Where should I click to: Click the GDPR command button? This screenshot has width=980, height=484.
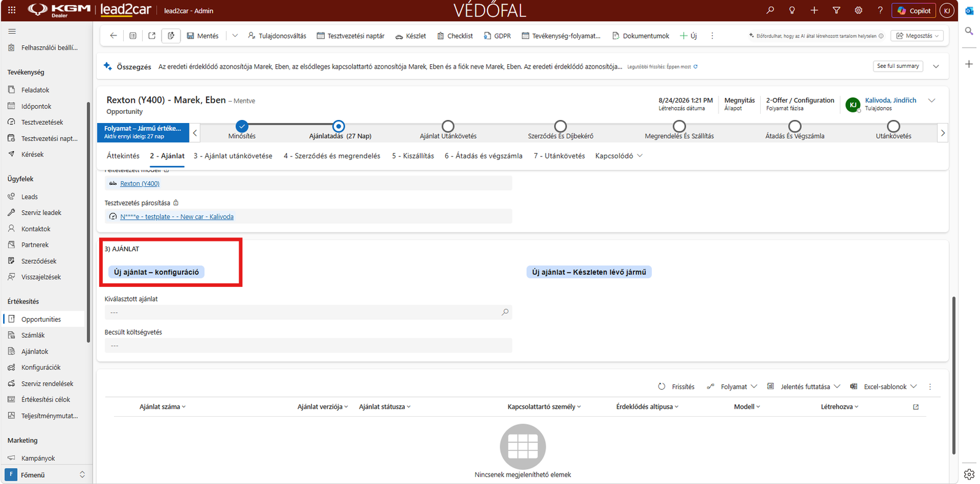497,36
